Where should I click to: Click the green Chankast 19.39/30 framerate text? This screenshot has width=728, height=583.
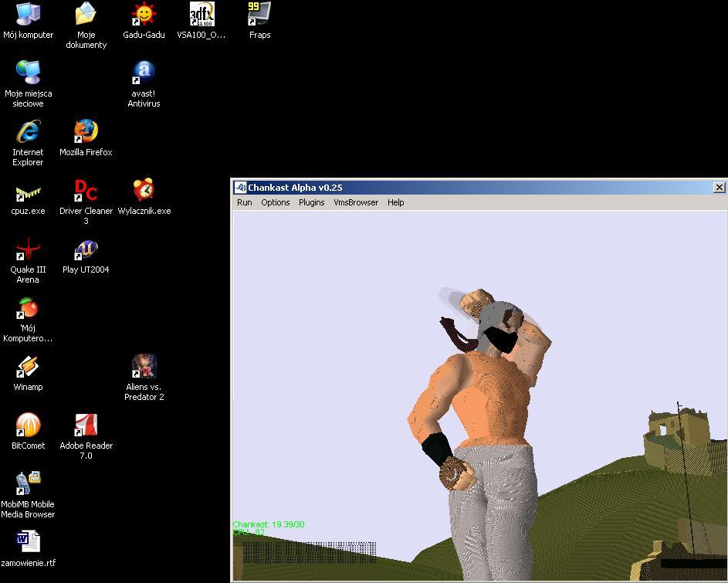(269, 524)
